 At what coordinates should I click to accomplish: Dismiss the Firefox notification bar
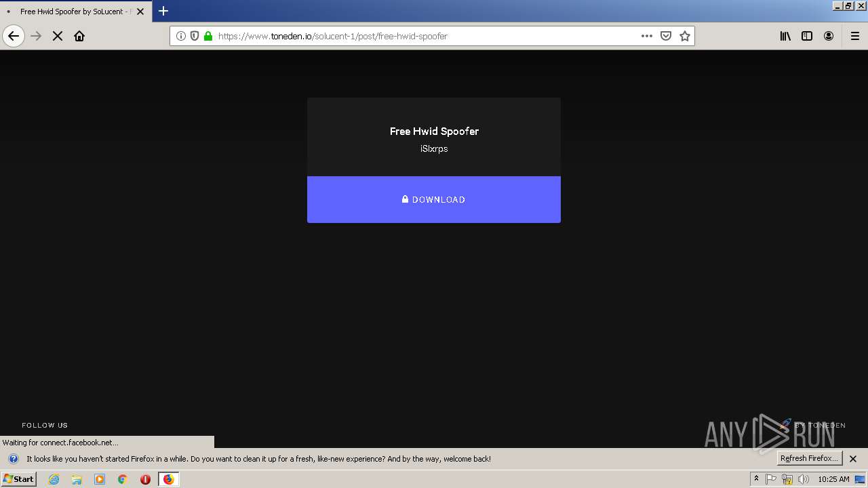(x=853, y=459)
